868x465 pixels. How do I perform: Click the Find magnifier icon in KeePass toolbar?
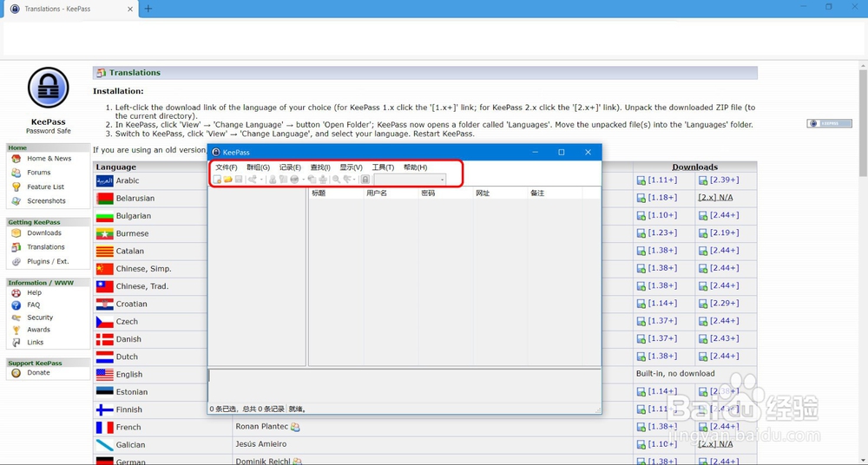[x=336, y=180]
